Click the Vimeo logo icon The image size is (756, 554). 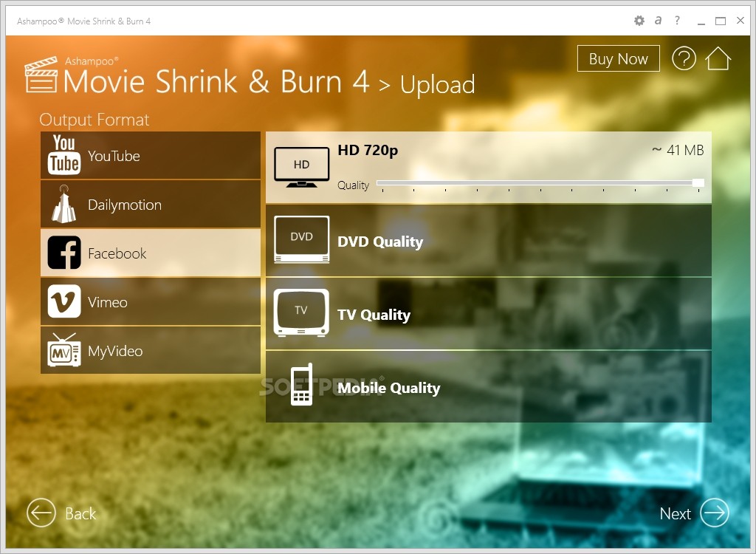[64, 301]
